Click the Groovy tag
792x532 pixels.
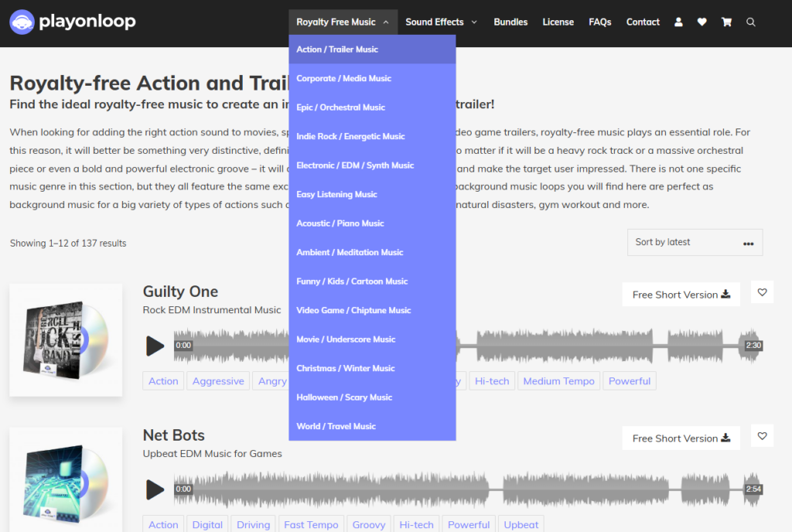pyautogui.click(x=369, y=524)
